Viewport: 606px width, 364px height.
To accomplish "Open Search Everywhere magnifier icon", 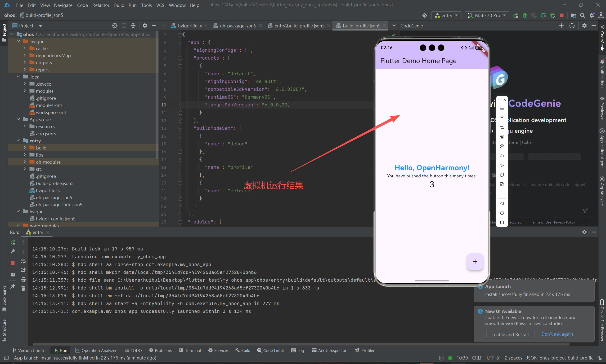I will [582, 15].
